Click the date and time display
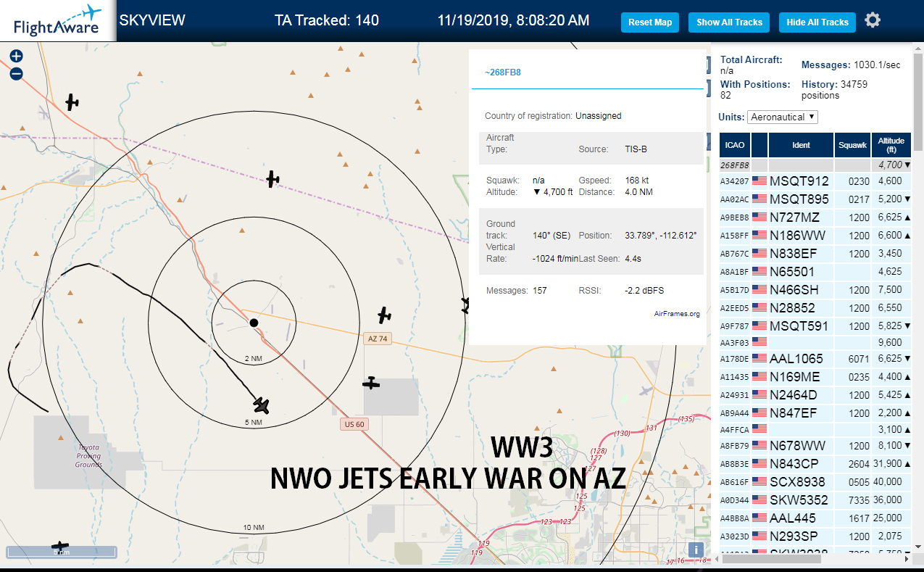 point(513,20)
